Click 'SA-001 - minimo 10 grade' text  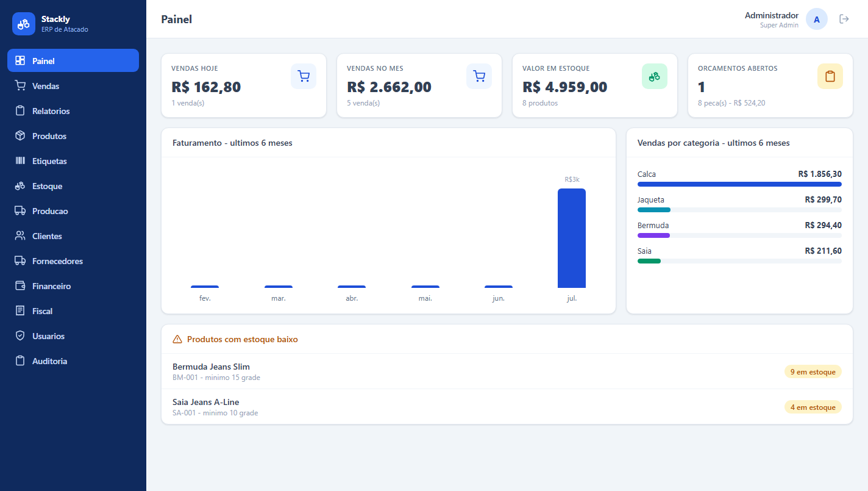tap(215, 413)
